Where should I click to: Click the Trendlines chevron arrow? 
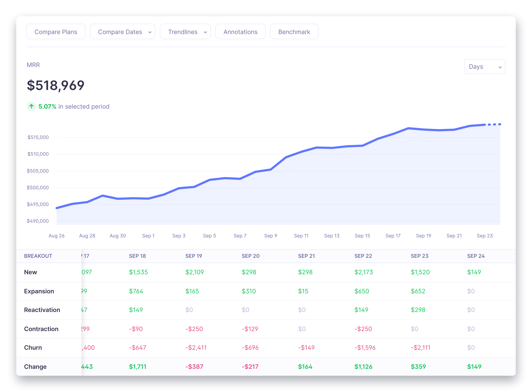205,32
